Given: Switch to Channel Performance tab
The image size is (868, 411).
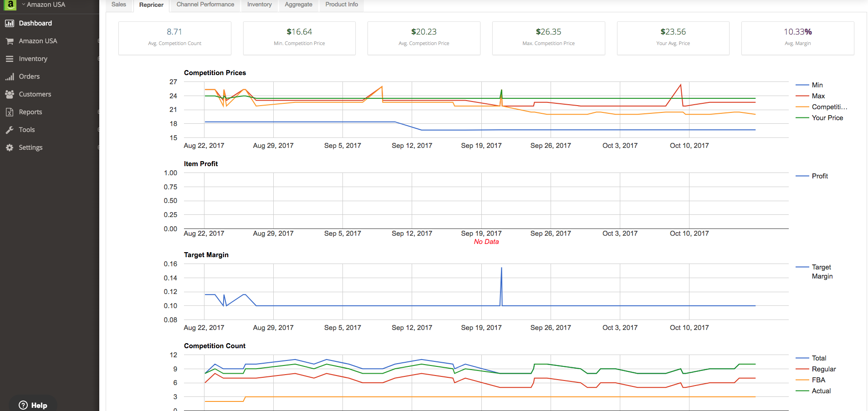Looking at the screenshot, I should point(205,5).
